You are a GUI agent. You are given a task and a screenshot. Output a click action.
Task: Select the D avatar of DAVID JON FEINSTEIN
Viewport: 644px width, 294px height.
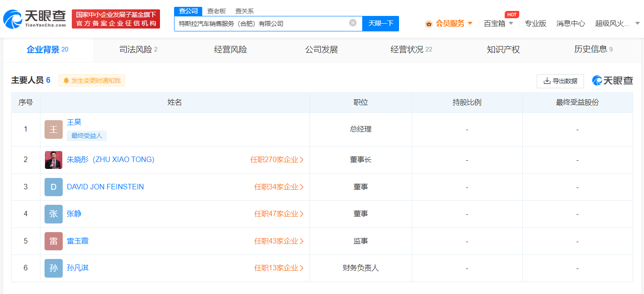(x=54, y=187)
